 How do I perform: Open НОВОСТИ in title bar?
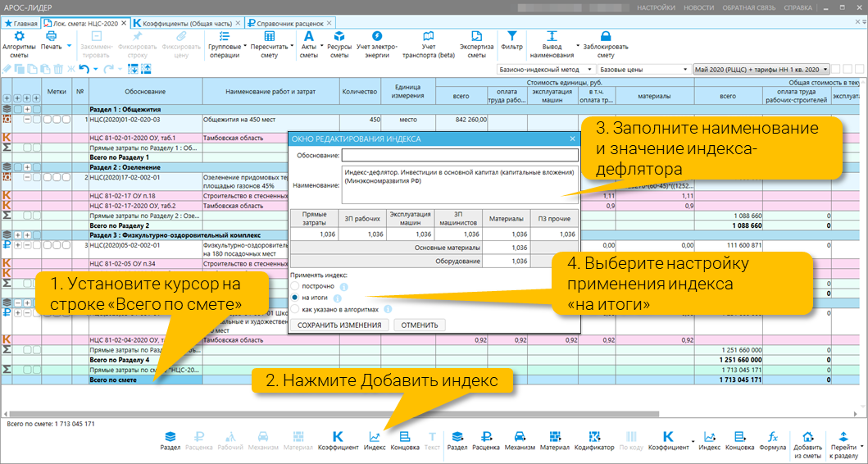click(x=698, y=7)
